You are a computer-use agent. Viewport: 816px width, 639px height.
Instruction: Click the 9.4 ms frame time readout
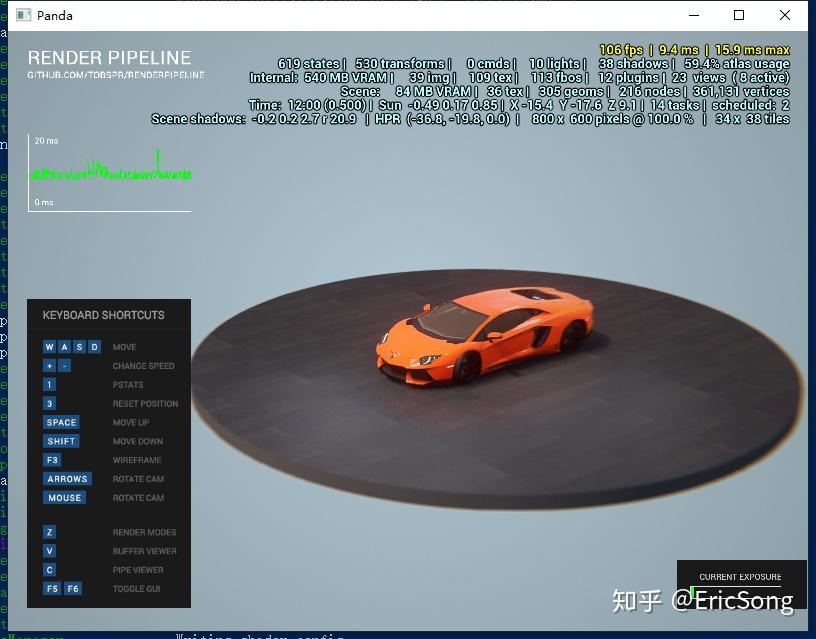click(x=679, y=50)
